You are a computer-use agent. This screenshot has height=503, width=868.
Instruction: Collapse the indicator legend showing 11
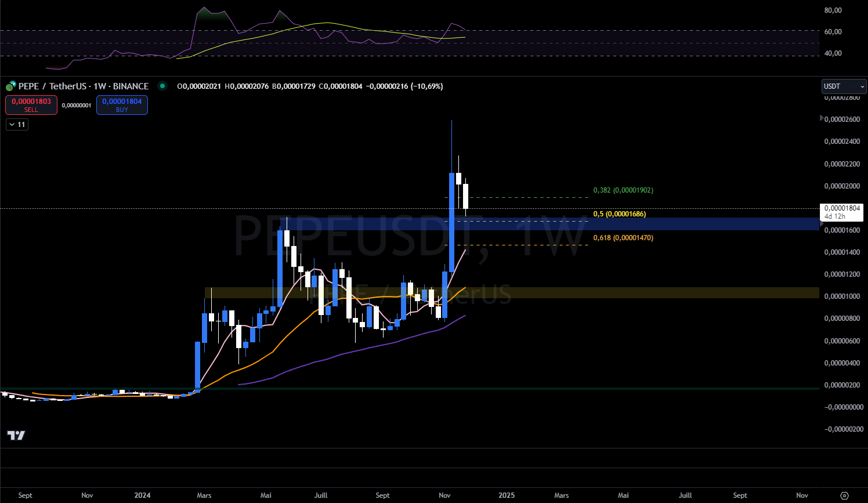(17, 125)
